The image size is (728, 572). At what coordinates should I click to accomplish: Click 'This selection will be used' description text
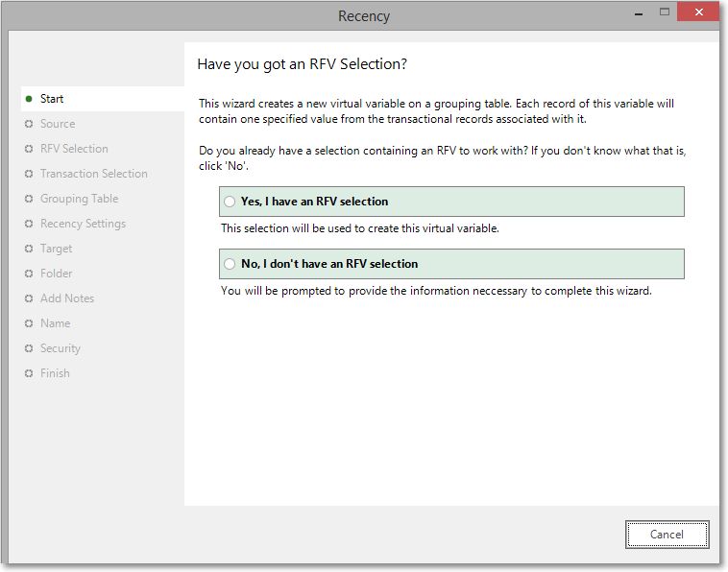(360, 228)
